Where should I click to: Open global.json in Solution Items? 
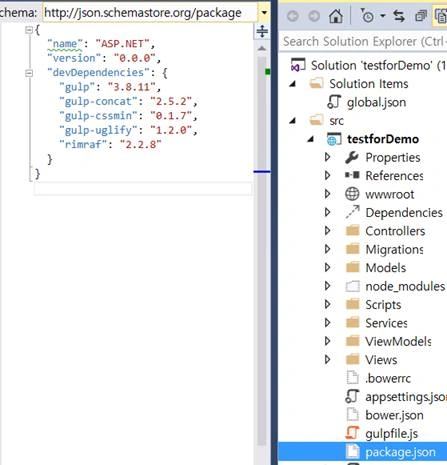coord(376,102)
